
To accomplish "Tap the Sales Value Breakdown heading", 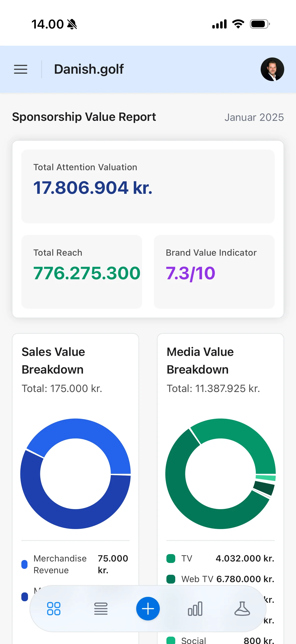I will [x=53, y=361].
